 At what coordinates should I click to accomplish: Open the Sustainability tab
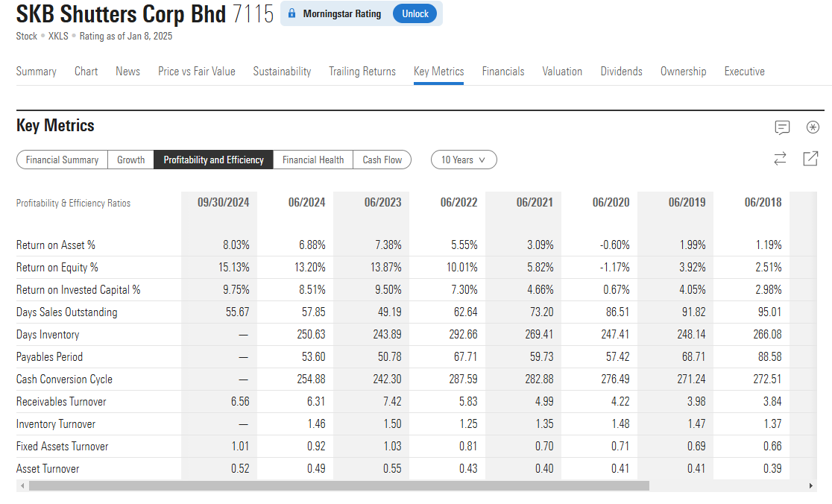click(282, 72)
